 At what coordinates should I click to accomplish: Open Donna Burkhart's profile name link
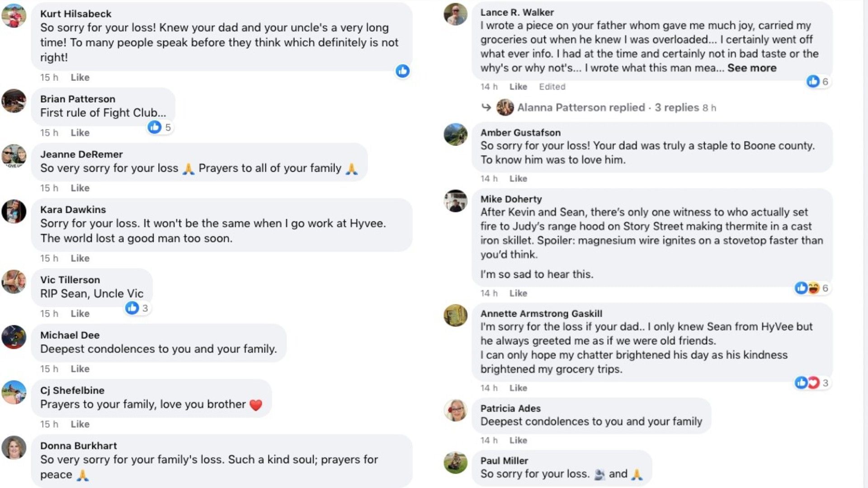click(x=78, y=446)
